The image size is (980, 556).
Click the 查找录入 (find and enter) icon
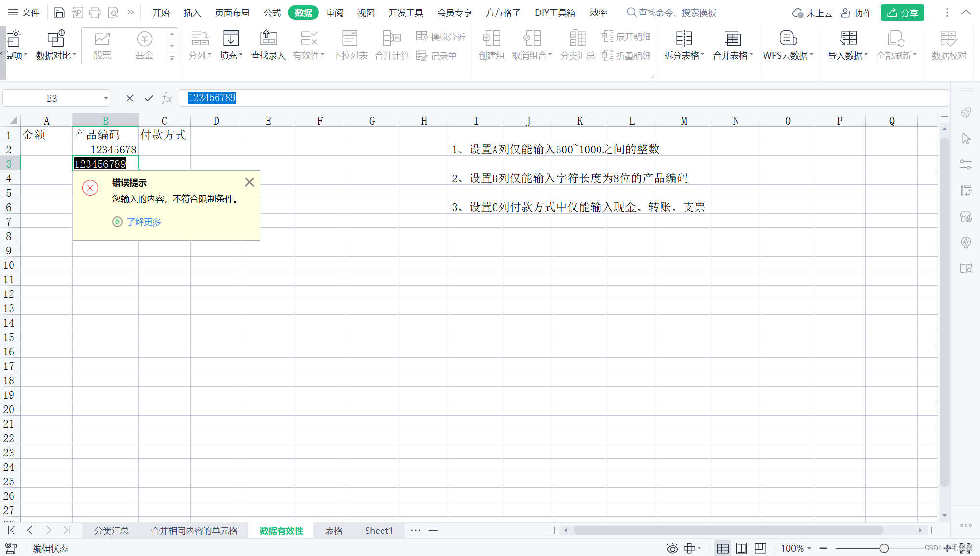(x=268, y=38)
